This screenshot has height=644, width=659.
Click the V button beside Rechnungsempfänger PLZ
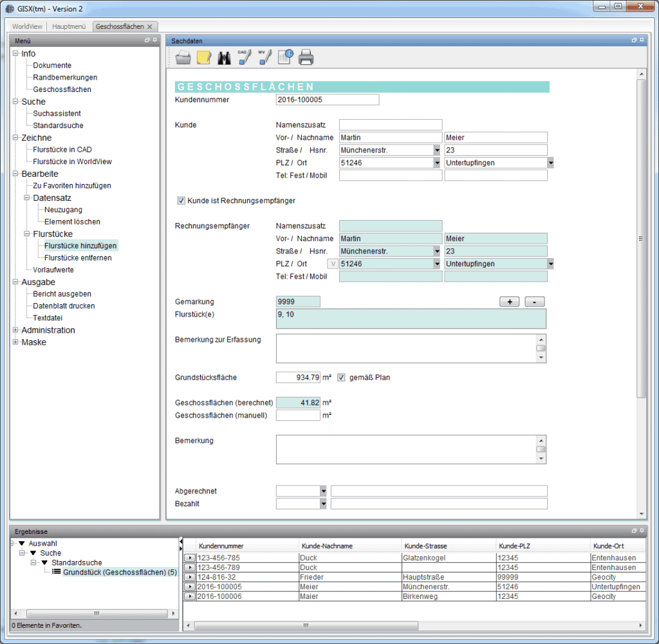[333, 263]
